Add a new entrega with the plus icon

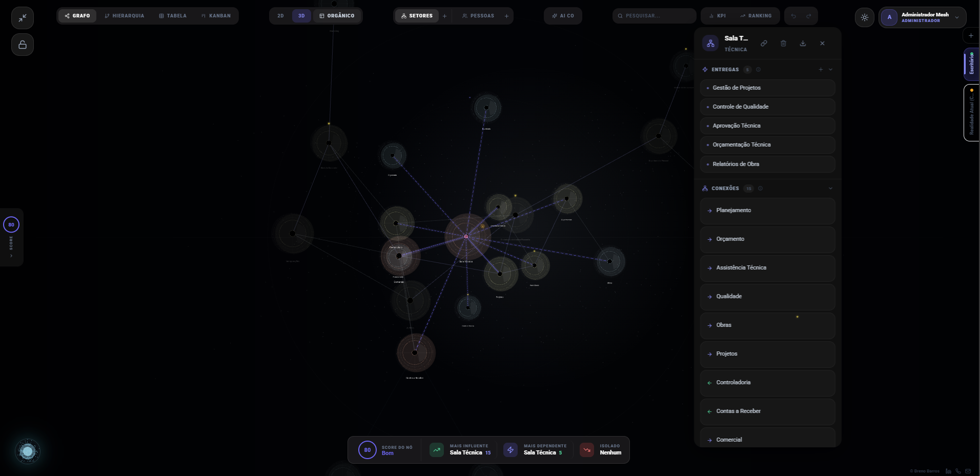pyautogui.click(x=821, y=70)
